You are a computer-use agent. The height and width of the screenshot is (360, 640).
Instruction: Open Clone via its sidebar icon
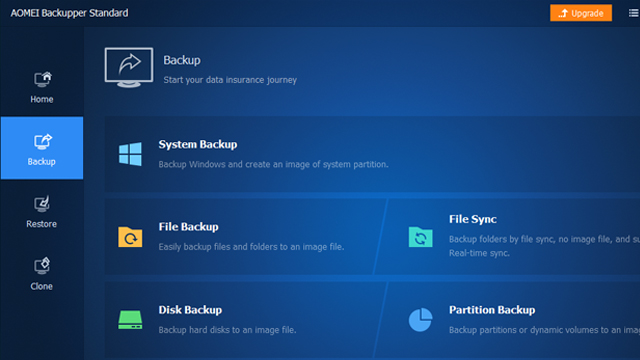[x=42, y=266]
